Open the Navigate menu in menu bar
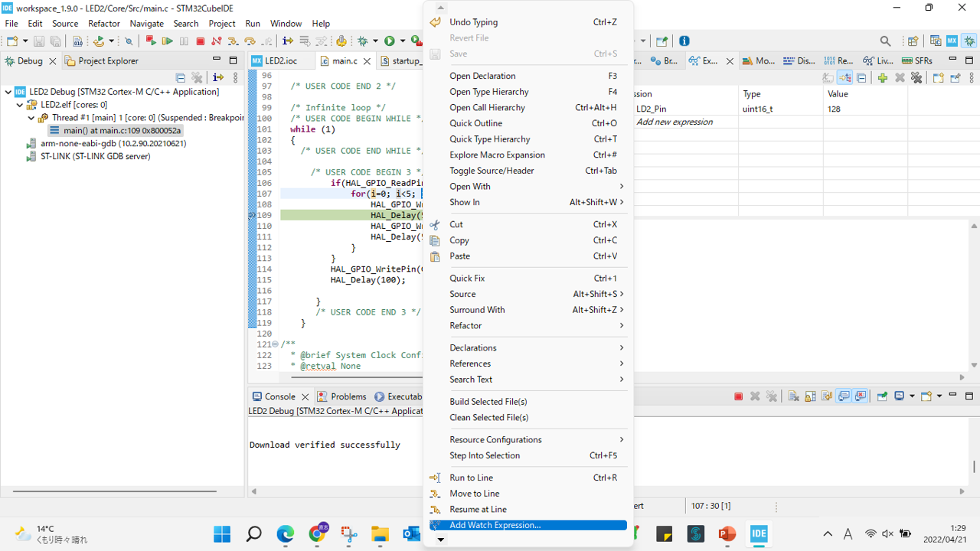 coord(146,24)
